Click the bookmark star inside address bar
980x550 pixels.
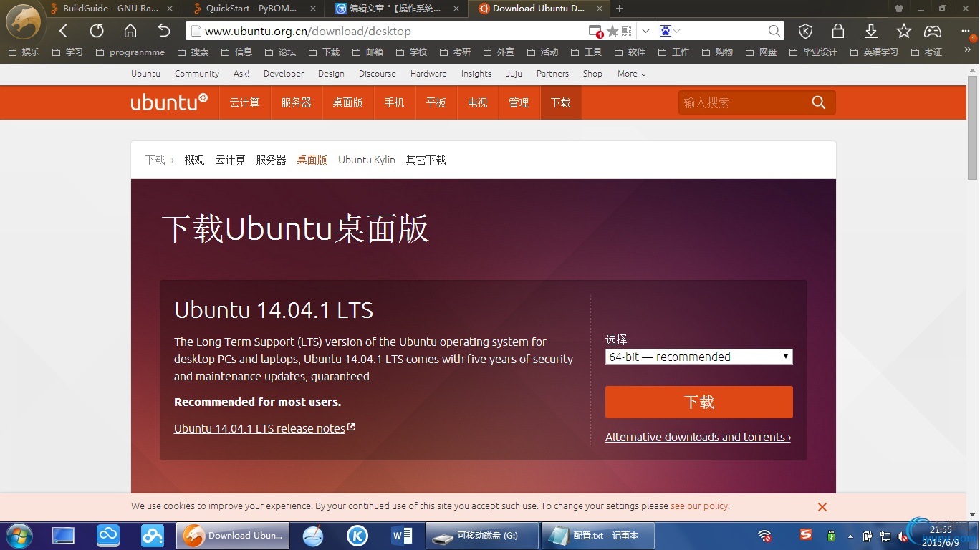click(612, 31)
